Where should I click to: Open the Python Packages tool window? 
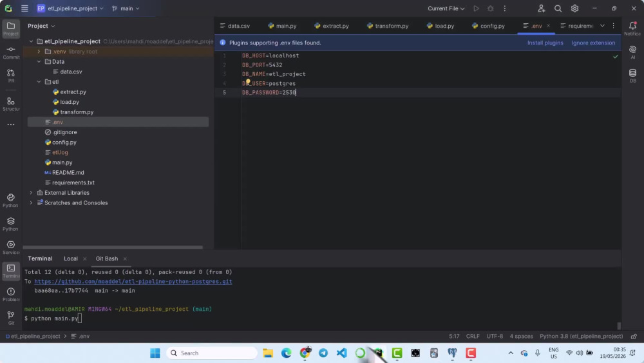(x=11, y=224)
